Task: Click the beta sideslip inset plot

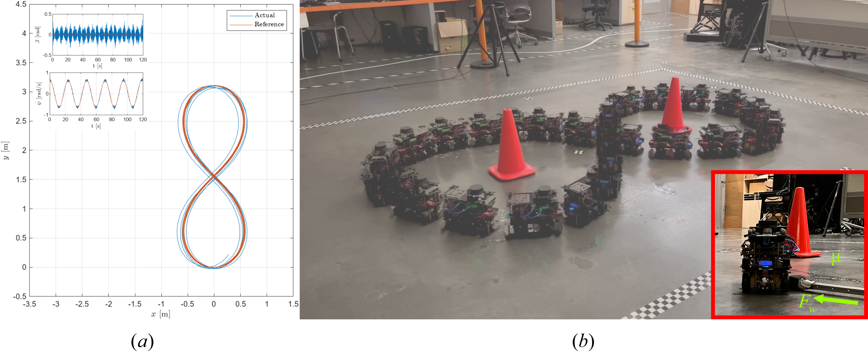Action: pos(98,35)
